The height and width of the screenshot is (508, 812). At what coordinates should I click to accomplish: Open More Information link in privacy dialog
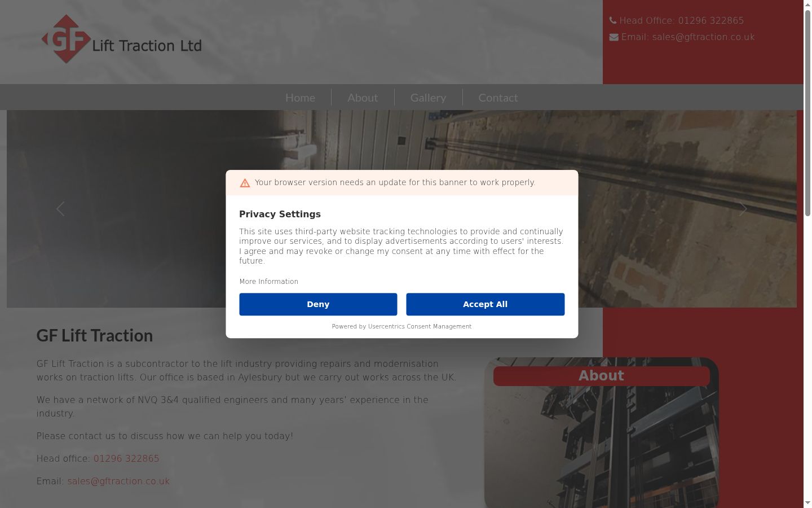click(269, 282)
